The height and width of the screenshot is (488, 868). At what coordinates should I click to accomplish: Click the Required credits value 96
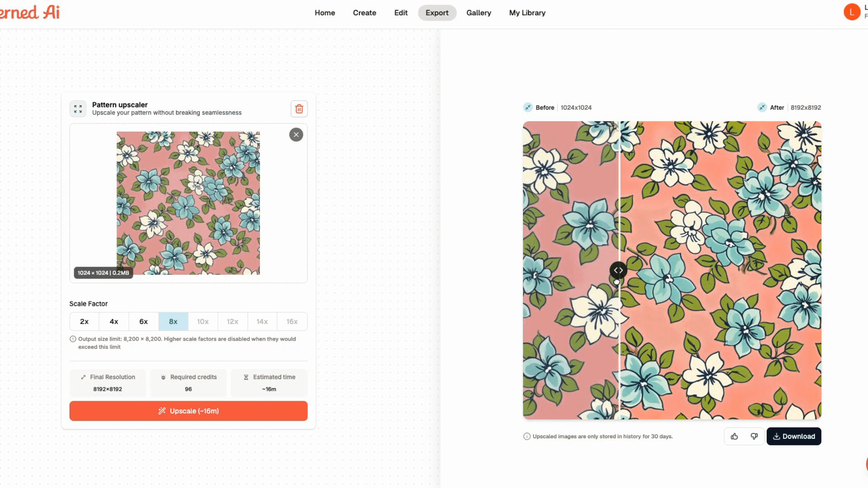click(188, 389)
